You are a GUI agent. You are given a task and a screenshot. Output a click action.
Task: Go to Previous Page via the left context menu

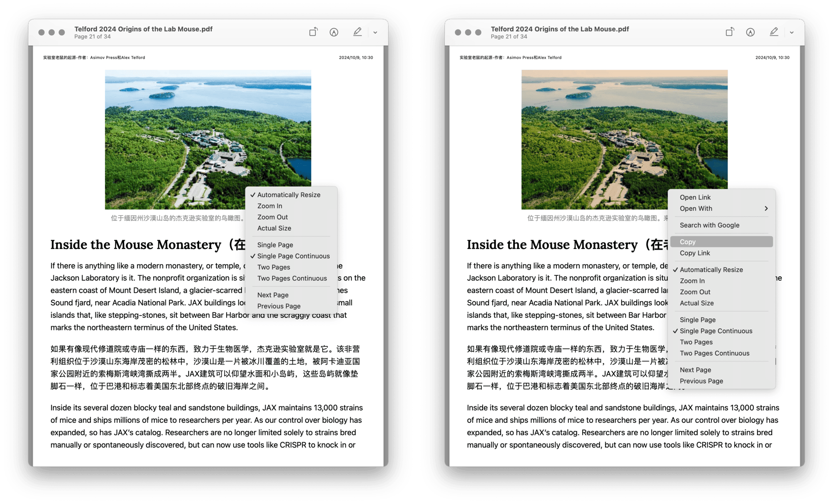click(291, 306)
